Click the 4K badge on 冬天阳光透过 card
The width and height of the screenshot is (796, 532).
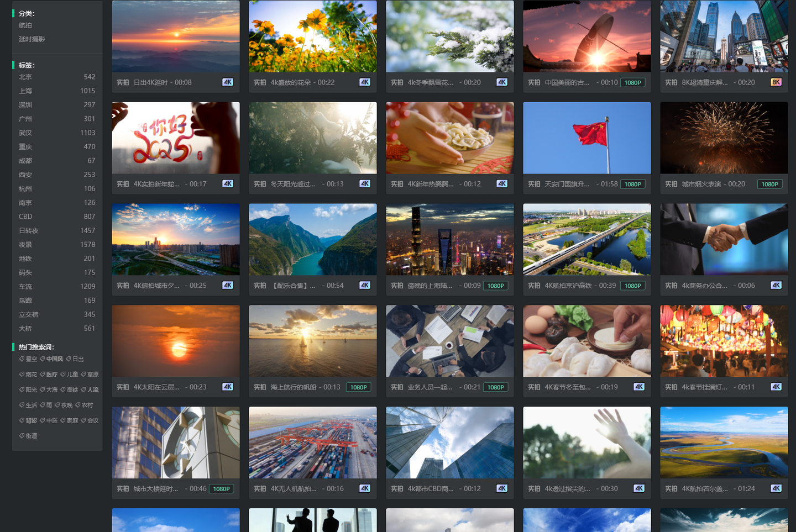click(365, 184)
